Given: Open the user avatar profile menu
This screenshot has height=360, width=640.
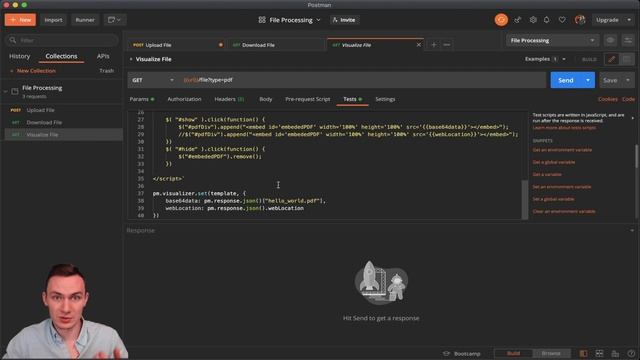Looking at the screenshot, I should pos(580,20).
